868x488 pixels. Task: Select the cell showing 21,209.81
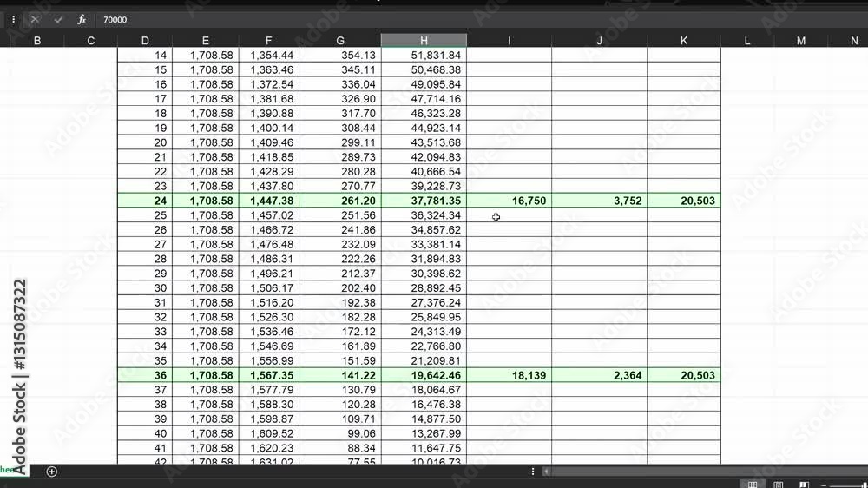tap(424, 360)
